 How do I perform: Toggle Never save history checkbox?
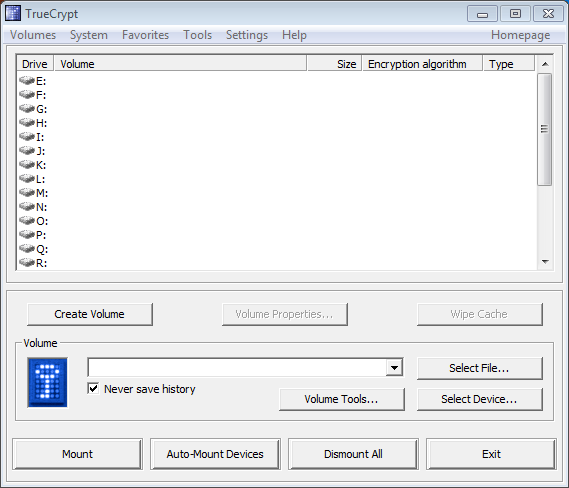pyautogui.click(x=93, y=389)
